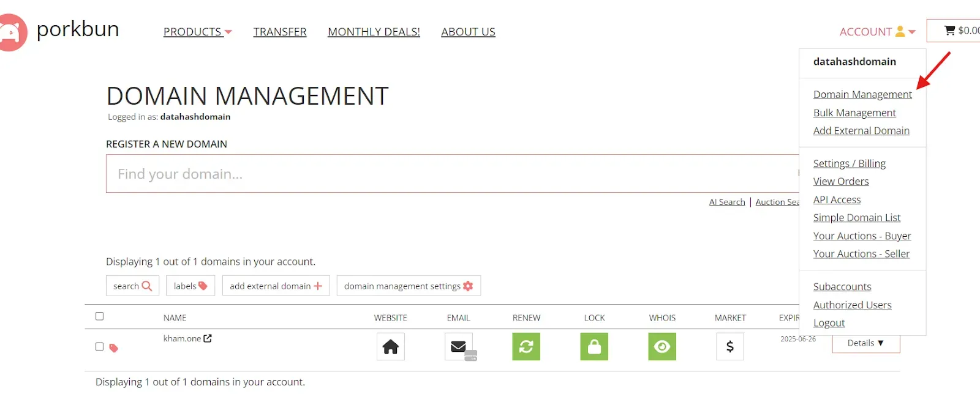Choose Add External Domain in account menu
Image resolution: width=980 pixels, height=405 pixels.
point(861,130)
